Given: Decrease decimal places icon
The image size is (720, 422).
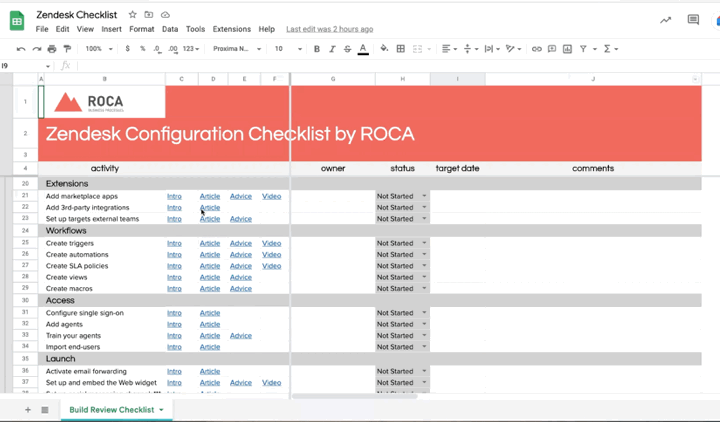Looking at the screenshot, I should (157, 49).
